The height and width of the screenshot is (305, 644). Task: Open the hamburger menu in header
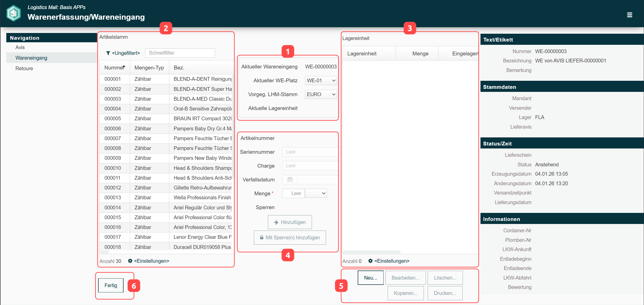coord(629,15)
